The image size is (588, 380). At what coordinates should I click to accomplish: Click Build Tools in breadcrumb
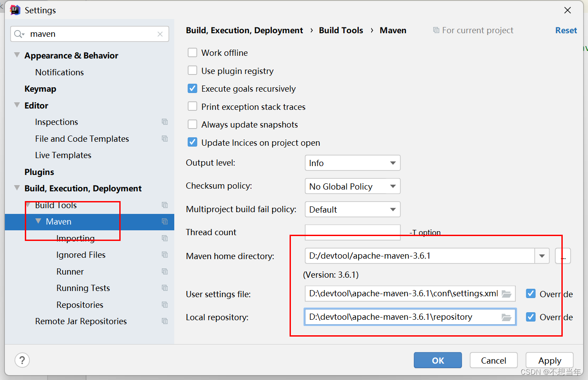click(341, 31)
